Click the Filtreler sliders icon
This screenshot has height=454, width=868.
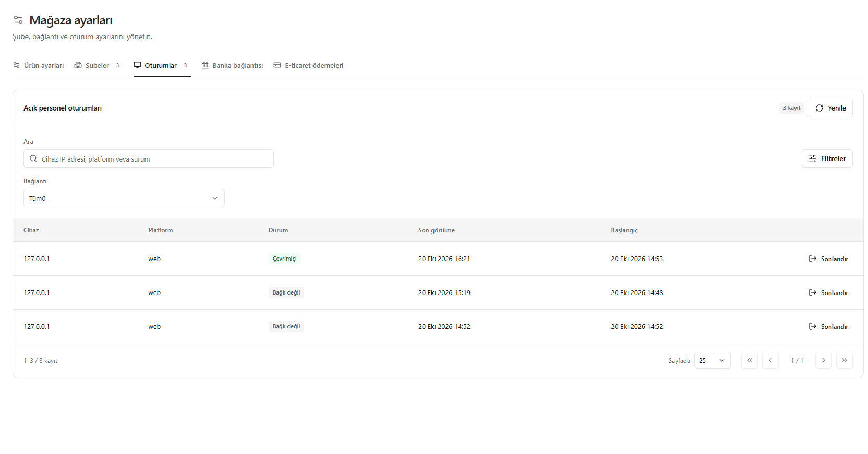813,158
